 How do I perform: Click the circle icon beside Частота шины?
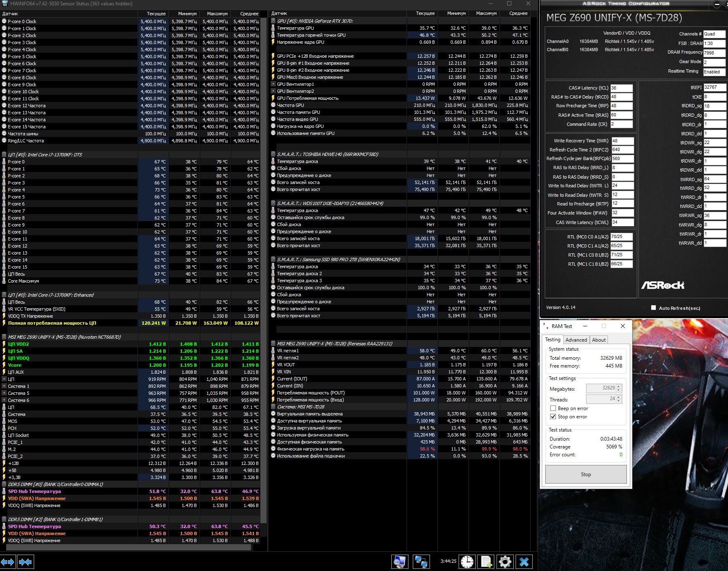4,134
